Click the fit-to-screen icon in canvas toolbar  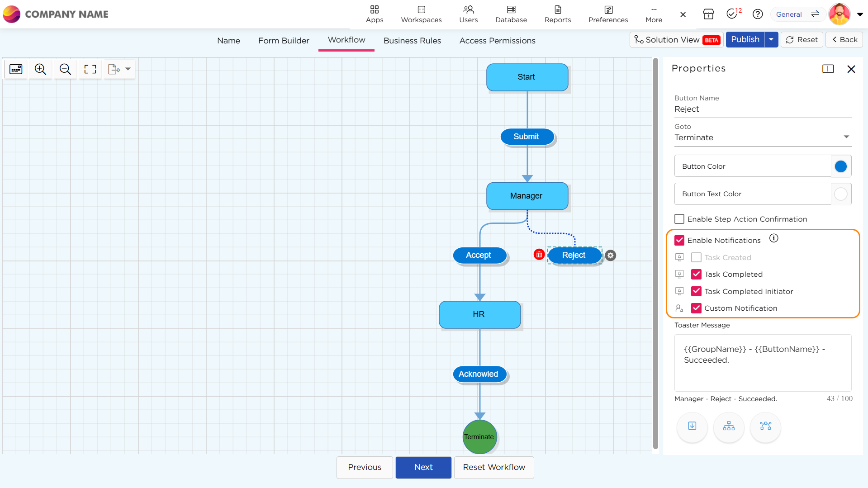(x=90, y=69)
